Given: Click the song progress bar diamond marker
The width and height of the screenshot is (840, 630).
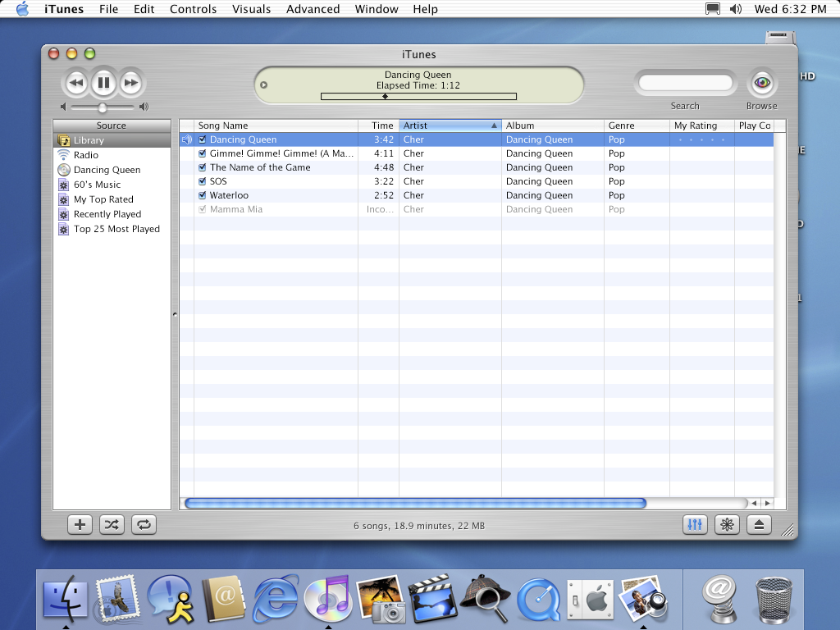Looking at the screenshot, I should click(x=386, y=97).
